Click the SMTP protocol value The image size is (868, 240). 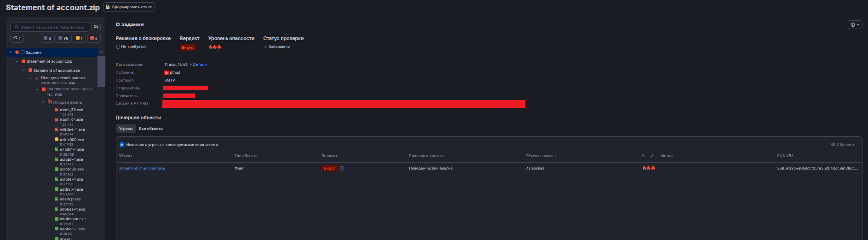pos(170,80)
